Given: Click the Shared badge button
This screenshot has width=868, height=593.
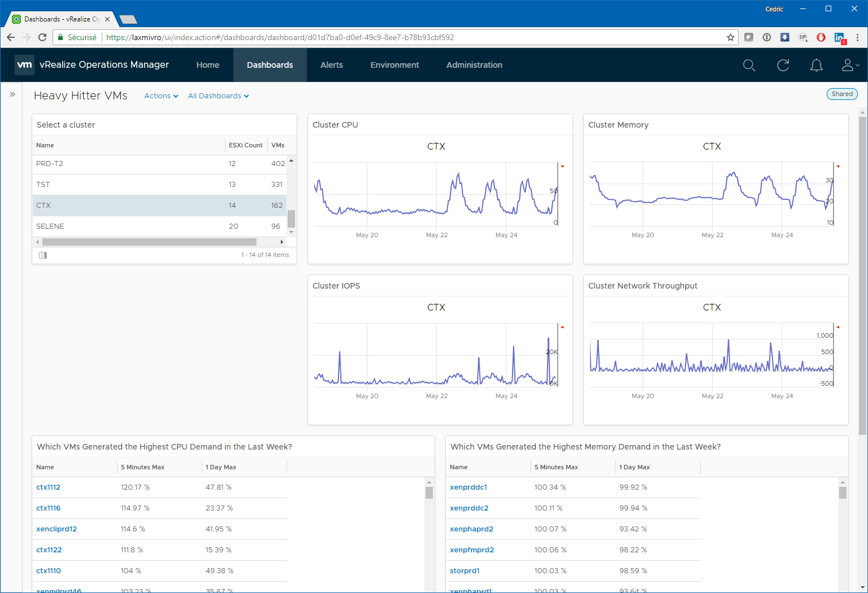Looking at the screenshot, I should click(841, 94).
